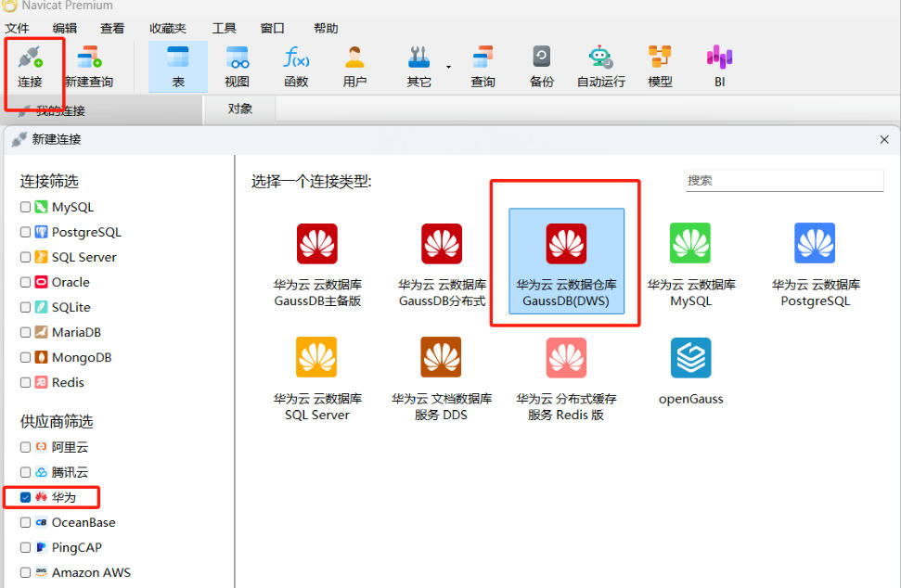This screenshot has height=588, width=901.
Task: Select 我的连接 in the navigation pane
Action: pyautogui.click(x=60, y=110)
